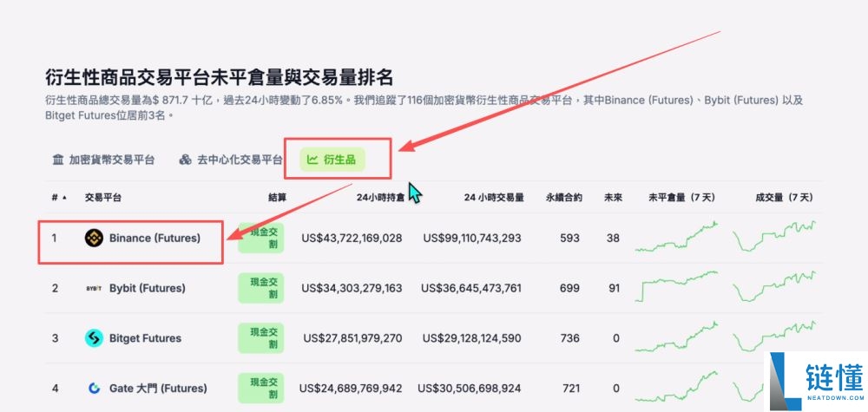The image size is (868, 412).
Task: Switch to 去中心化交易平台 tab
Action: (x=231, y=160)
